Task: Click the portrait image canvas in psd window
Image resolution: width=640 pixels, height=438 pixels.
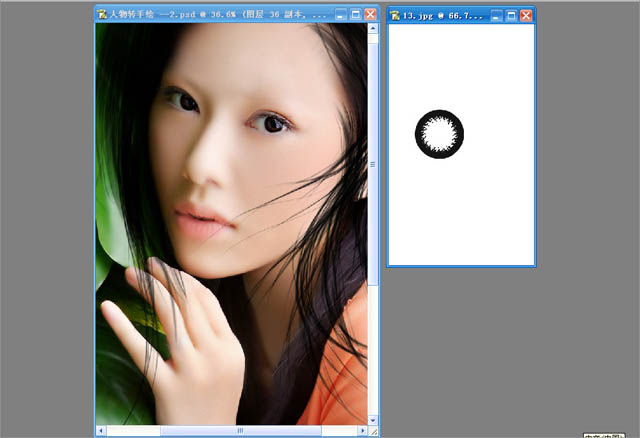Action: (x=231, y=224)
